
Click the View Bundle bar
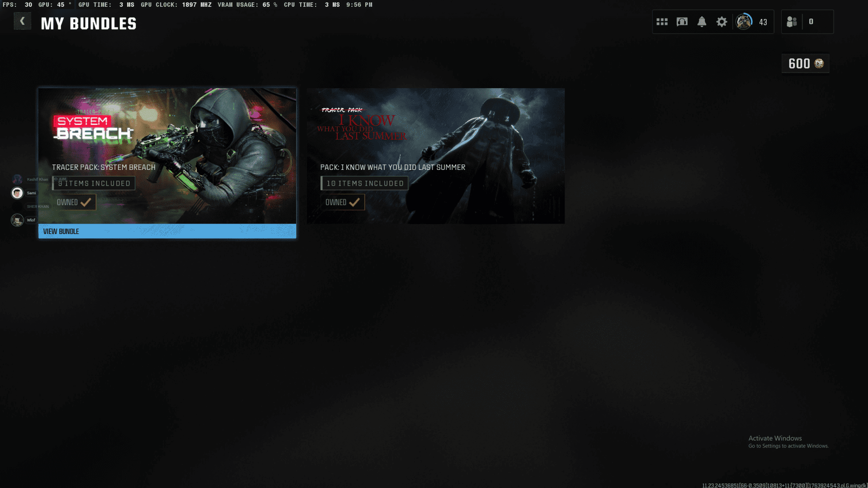click(167, 231)
